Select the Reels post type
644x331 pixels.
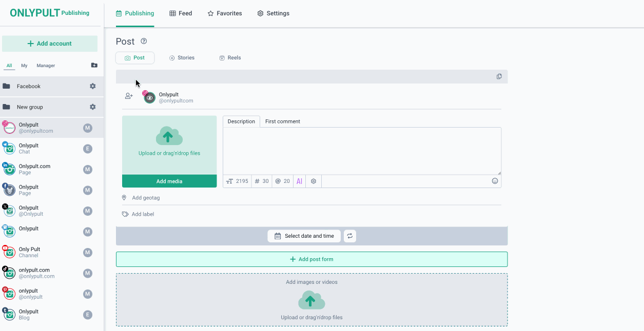[230, 58]
